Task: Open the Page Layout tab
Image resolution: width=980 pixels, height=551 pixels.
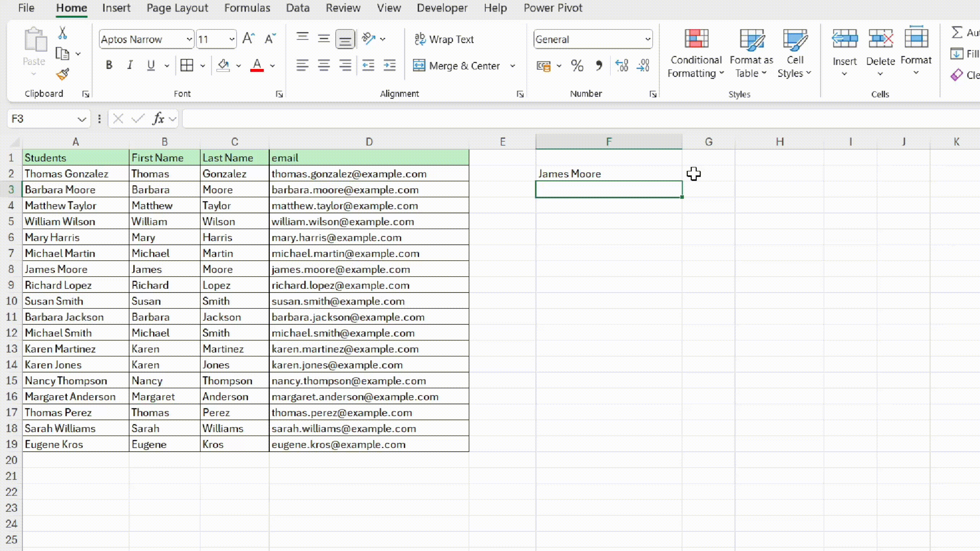Action: [x=177, y=8]
